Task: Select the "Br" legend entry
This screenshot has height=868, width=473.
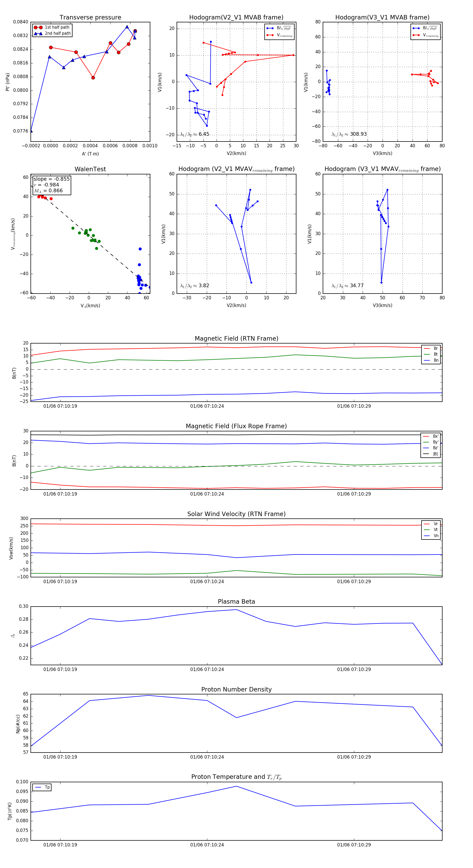Action: click(x=431, y=349)
